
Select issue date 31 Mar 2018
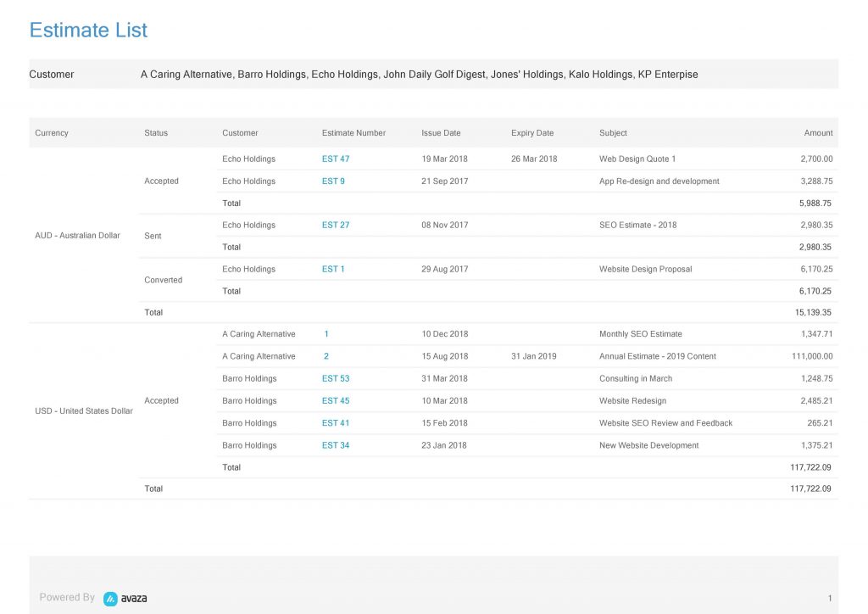pos(444,379)
